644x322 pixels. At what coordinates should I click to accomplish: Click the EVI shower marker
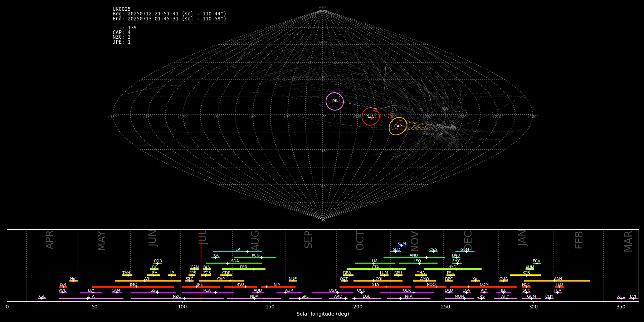tap(633, 298)
